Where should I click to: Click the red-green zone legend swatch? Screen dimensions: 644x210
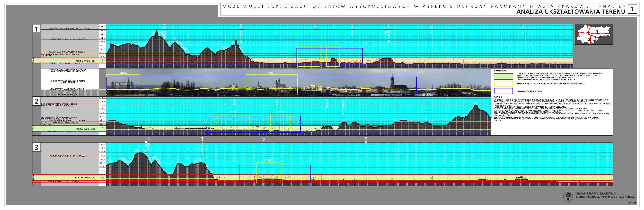click(x=503, y=76)
